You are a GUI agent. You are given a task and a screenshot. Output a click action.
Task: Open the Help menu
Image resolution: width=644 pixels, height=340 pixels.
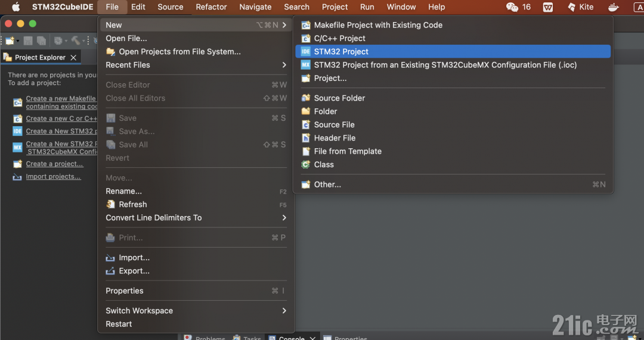(436, 7)
